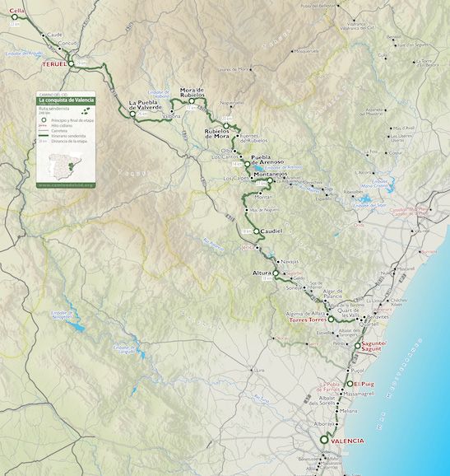Click the 'Rubielos de Mora' label
The image size is (450, 476).
pyautogui.click(x=217, y=134)
